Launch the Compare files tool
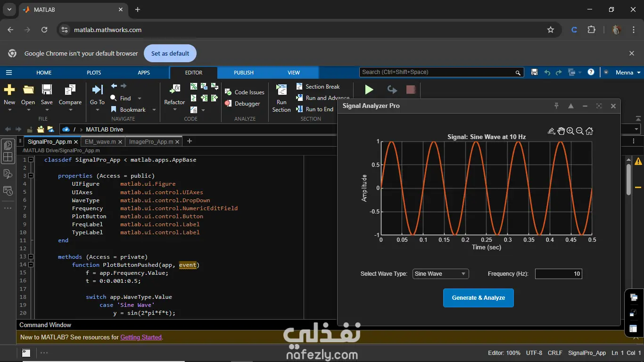This screenshot has width=644, height=362. 70,90
